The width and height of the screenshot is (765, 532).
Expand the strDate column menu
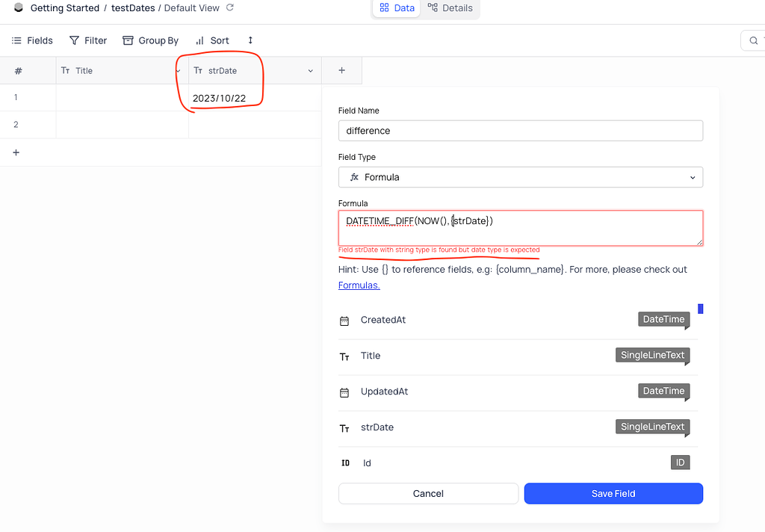click(311, 71)
